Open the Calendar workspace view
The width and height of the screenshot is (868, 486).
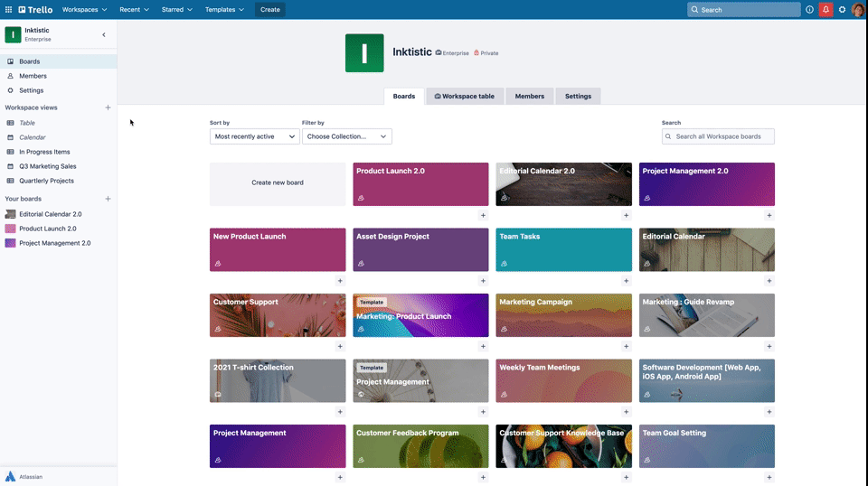(x=58, y=137)
